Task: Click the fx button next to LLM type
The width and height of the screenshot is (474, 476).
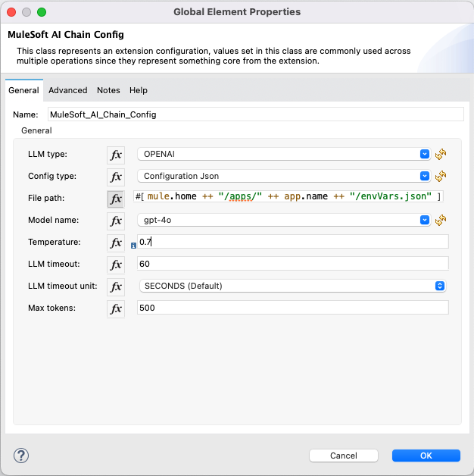Action: point(116,155)
